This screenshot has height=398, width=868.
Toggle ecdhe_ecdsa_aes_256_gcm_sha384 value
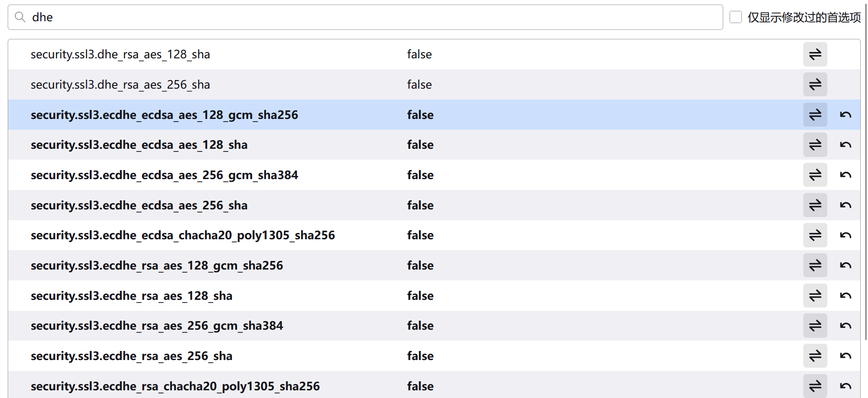tap(815, 175)
